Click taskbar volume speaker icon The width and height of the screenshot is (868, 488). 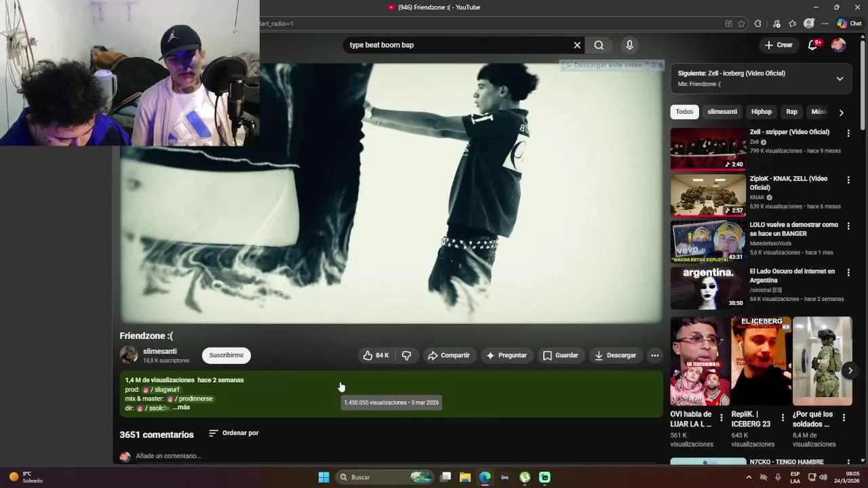pos(823,477)
